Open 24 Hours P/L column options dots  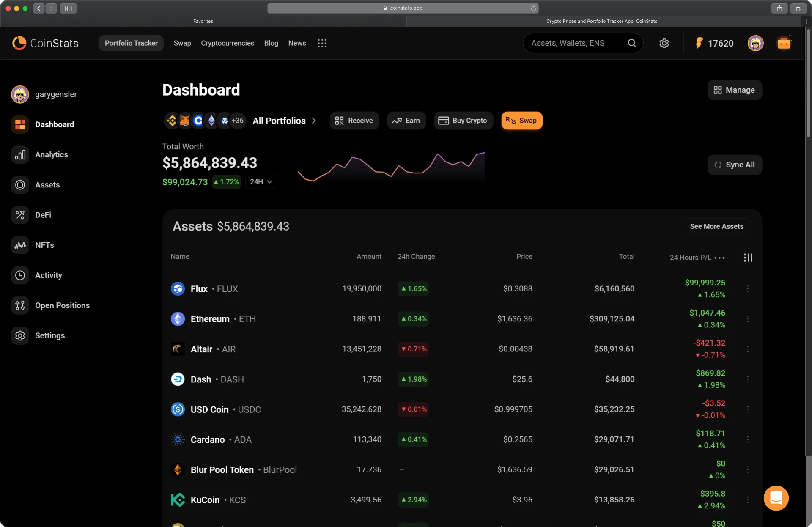[719, 258]
